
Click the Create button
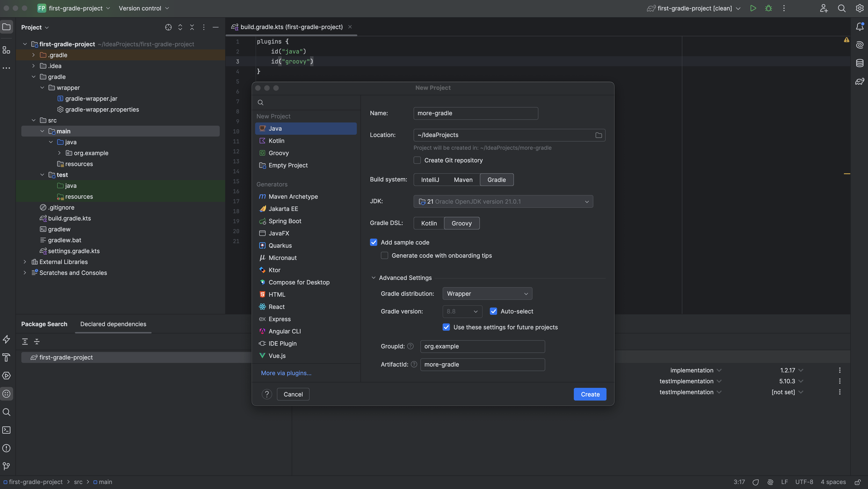pyautogui.click(x=590, y=394)
